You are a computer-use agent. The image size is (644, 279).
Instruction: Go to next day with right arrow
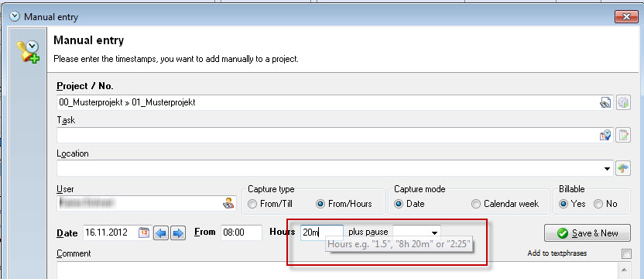tap(178, 233)
